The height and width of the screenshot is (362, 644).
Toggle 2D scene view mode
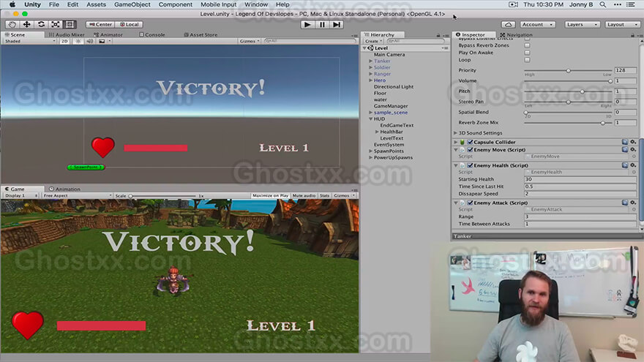click(x=64, y=41)
